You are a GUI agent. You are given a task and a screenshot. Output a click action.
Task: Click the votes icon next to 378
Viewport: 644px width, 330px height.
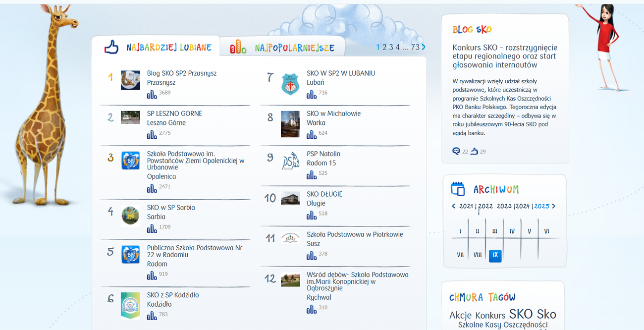(x=312, y=255)
